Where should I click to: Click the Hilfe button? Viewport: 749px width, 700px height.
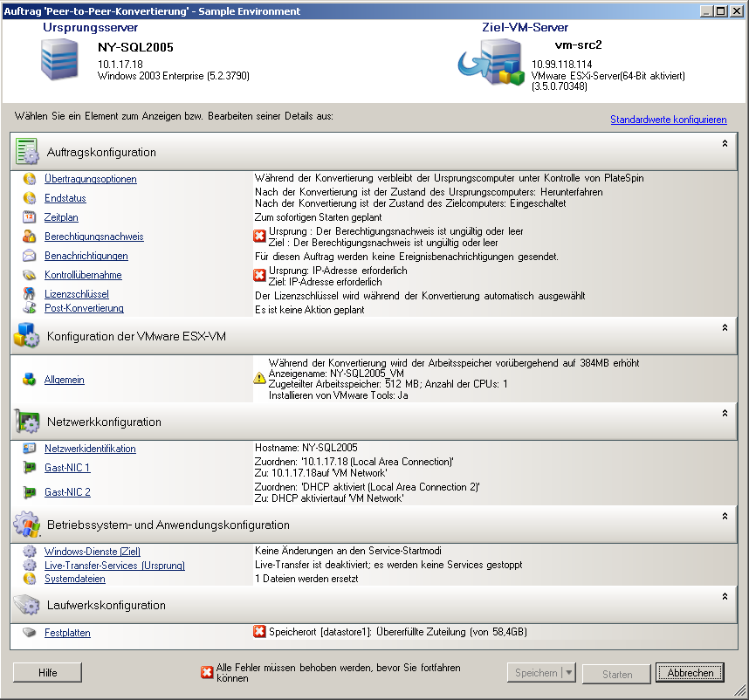[x=48, y=673]
